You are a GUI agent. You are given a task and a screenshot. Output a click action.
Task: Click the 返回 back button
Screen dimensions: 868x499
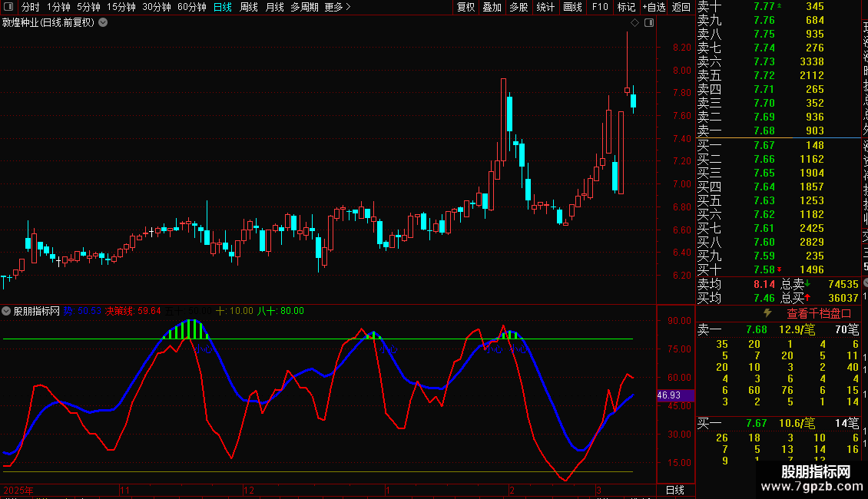click(681, 7)
